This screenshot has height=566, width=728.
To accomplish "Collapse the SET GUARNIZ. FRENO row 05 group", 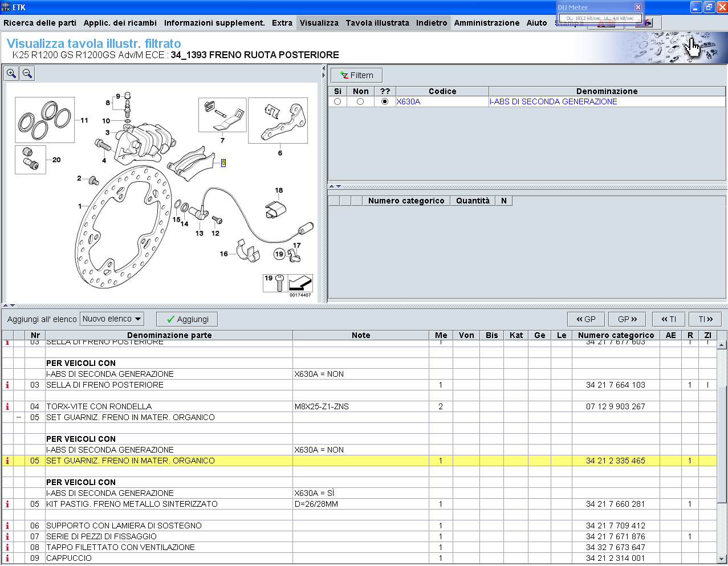I will coord(19,417).
